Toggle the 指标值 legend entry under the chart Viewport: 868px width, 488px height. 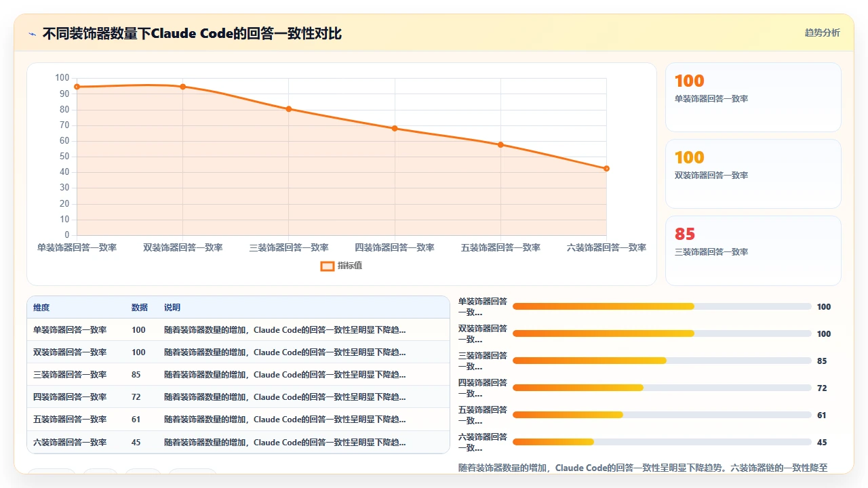(341, 266)
